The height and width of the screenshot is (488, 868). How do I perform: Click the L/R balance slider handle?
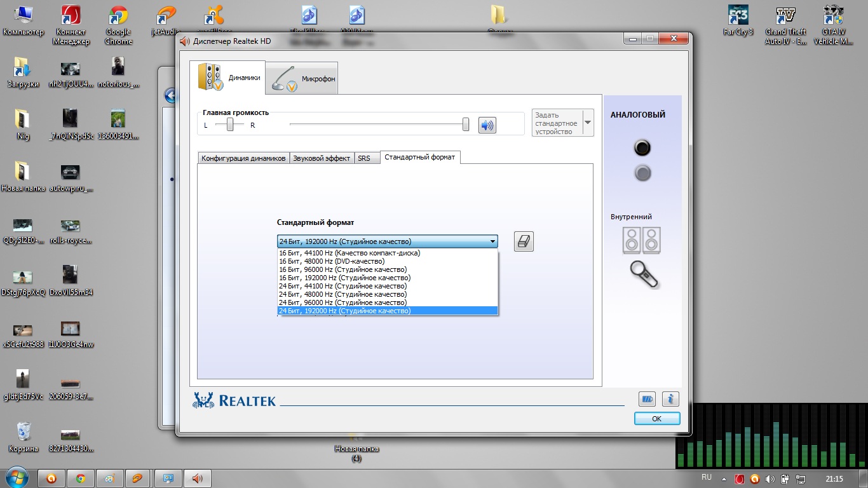click(x=230, y=125)
